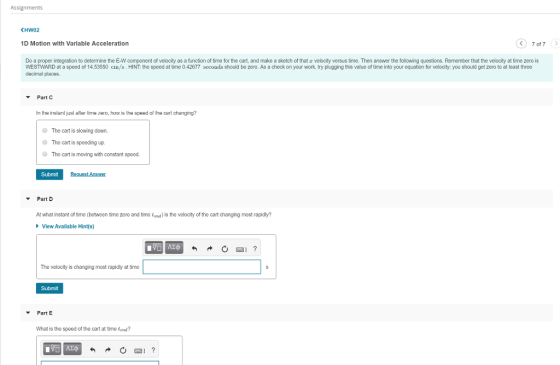Open help in the Part D toolbar

(x=255, y=249)
